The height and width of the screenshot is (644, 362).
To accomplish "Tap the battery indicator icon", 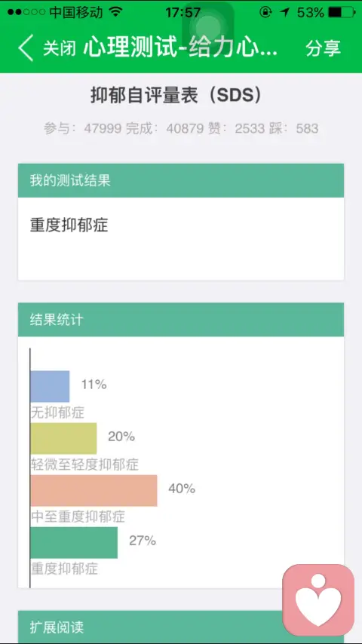I will point(342,12).
